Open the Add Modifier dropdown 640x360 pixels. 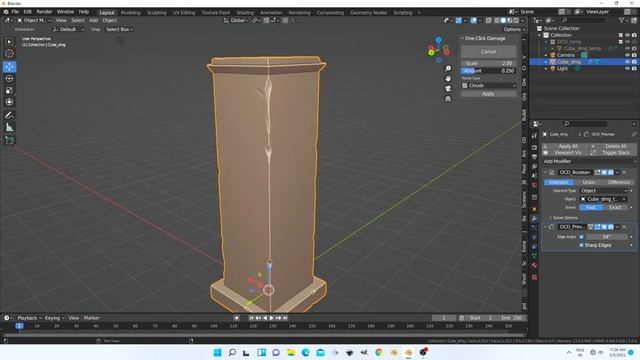pyautogui.click(x=589, y=162)
